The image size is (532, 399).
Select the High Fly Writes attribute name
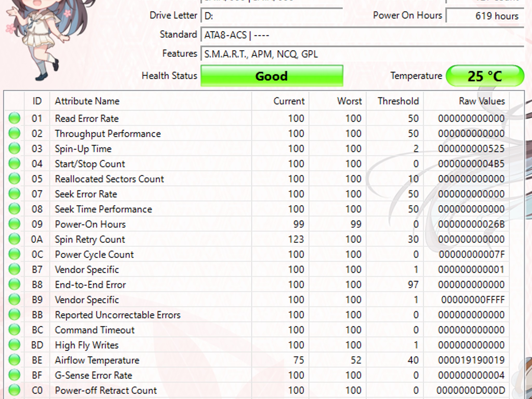[x=87, y=345]
